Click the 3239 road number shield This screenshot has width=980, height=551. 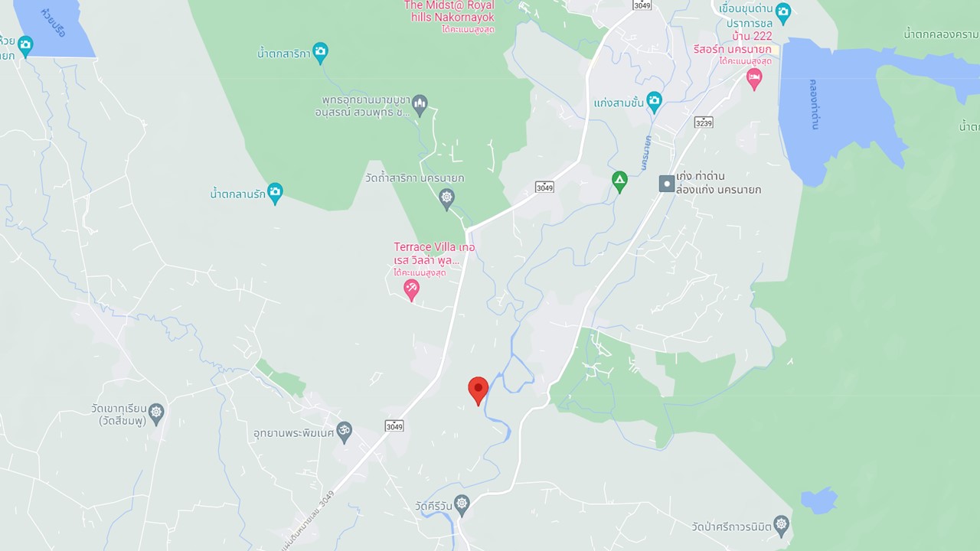(x=704, y=122)
